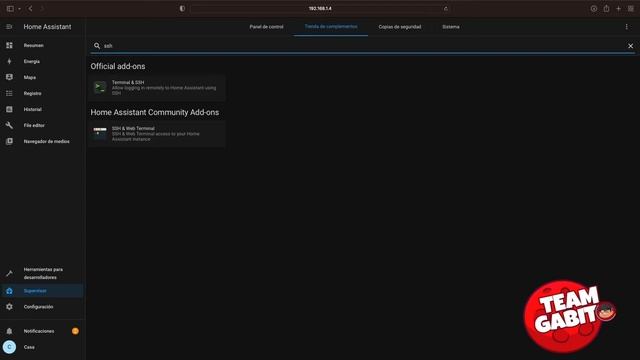Click the ssh search input field
640x360 pixels.
coord(363,46)
